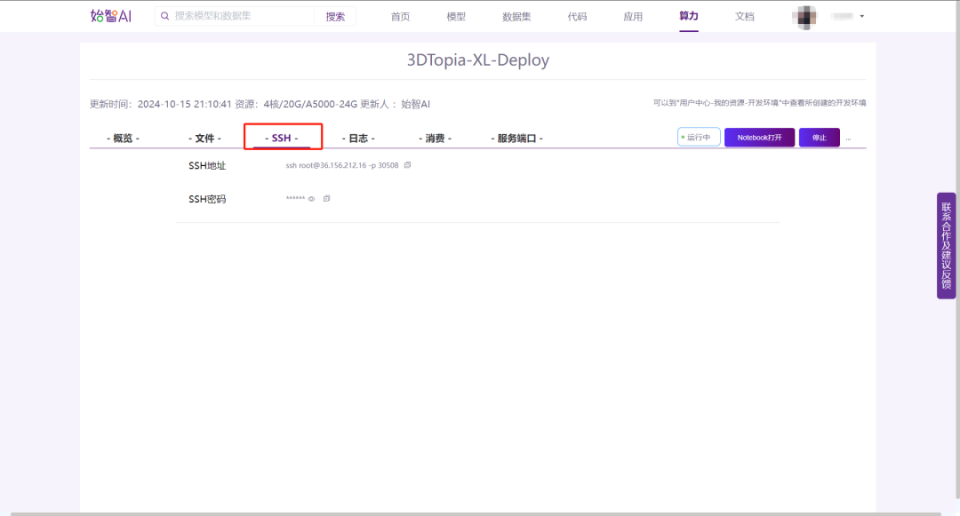Switch to the 服务端口 tab
Screen dimensions: 960x516
click(x=517, y=138)
